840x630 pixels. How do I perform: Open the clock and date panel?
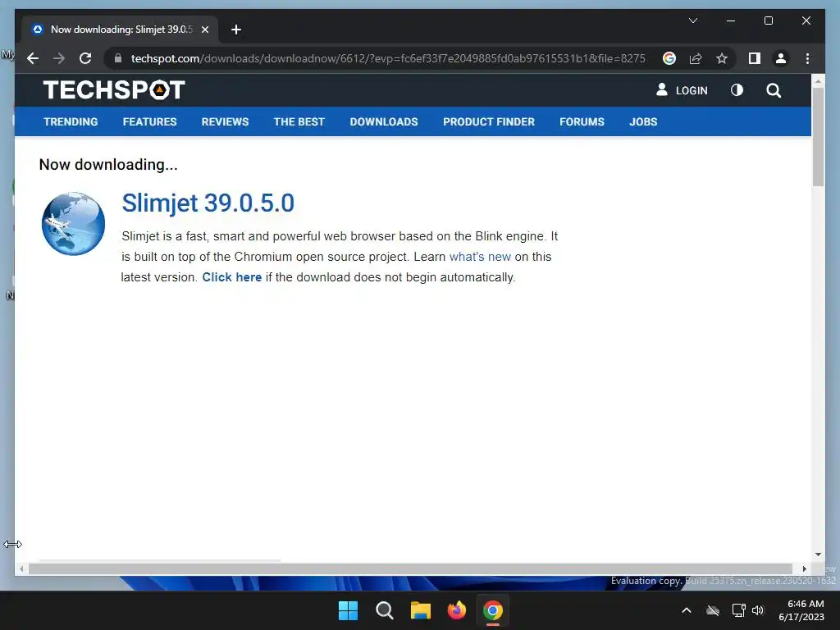pos(801,610)
